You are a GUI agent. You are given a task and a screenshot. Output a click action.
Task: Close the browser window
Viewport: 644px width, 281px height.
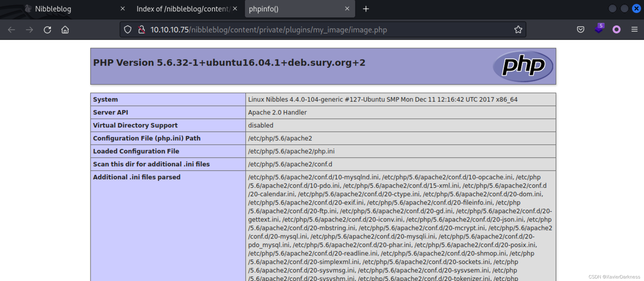637,9
